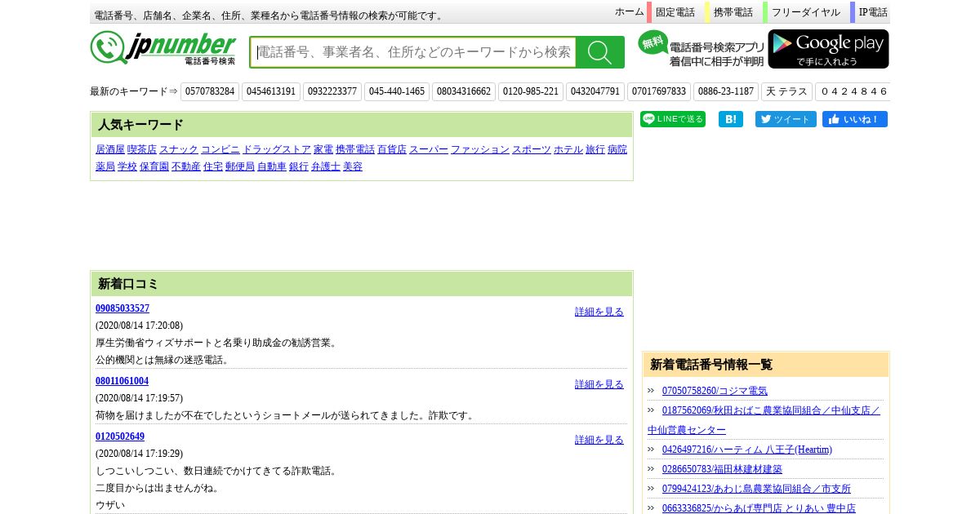Open review number 0120502649
Screen dimensions: 980x514
(x=120, y=436)
